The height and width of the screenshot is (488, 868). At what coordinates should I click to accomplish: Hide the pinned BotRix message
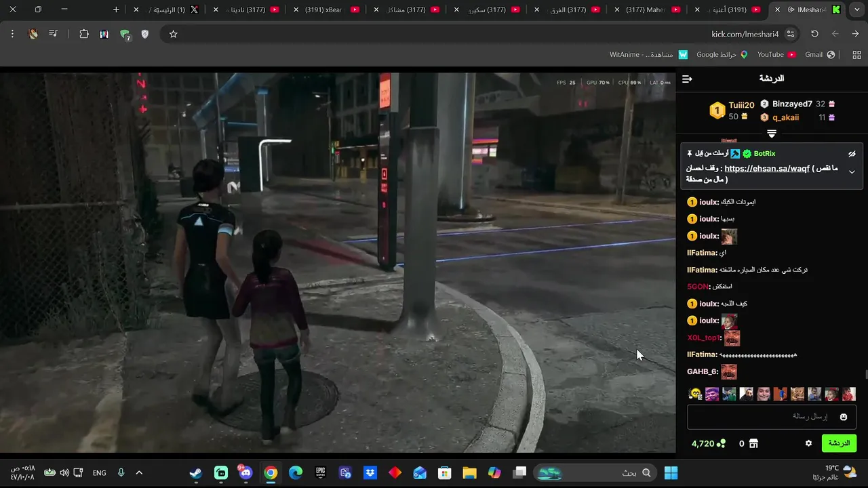852,154
